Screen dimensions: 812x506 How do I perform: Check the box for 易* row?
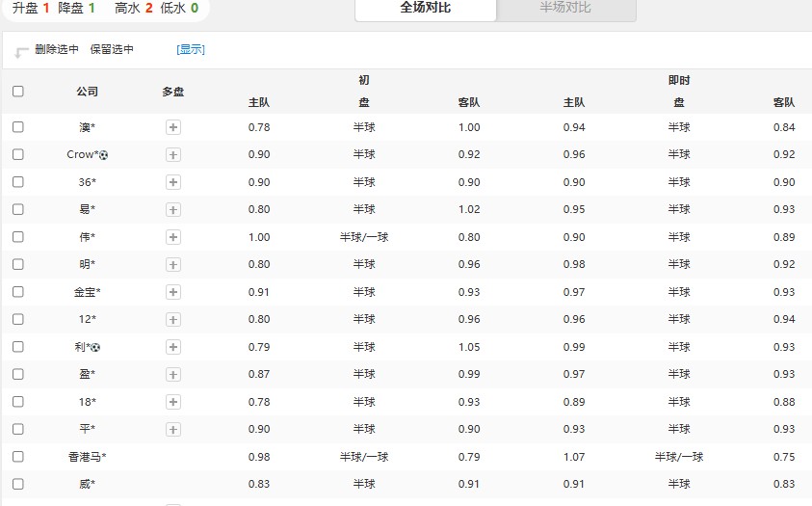pos(18,209)
